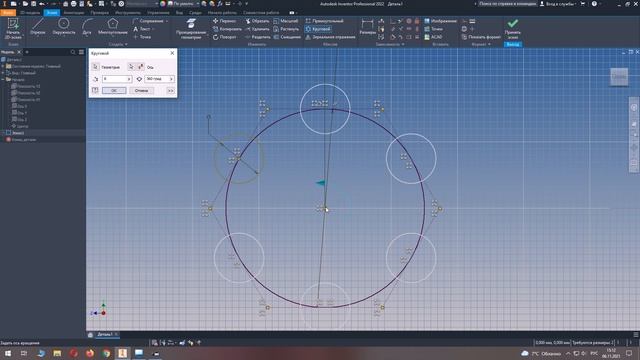This screenshot has width=640, height=360.
Task: Click the search help field
Action: click(507, 4)
